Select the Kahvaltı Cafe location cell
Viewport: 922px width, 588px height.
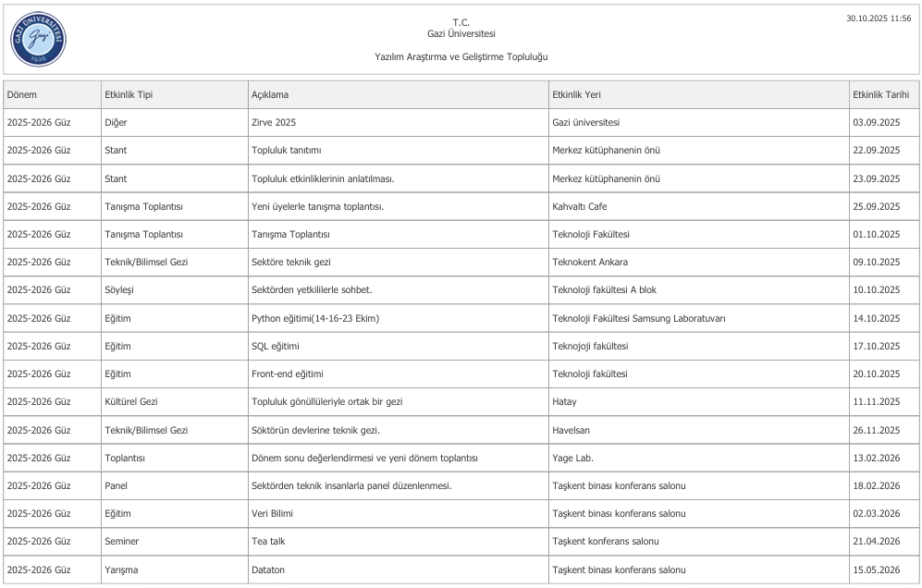[x=579, y=206]
